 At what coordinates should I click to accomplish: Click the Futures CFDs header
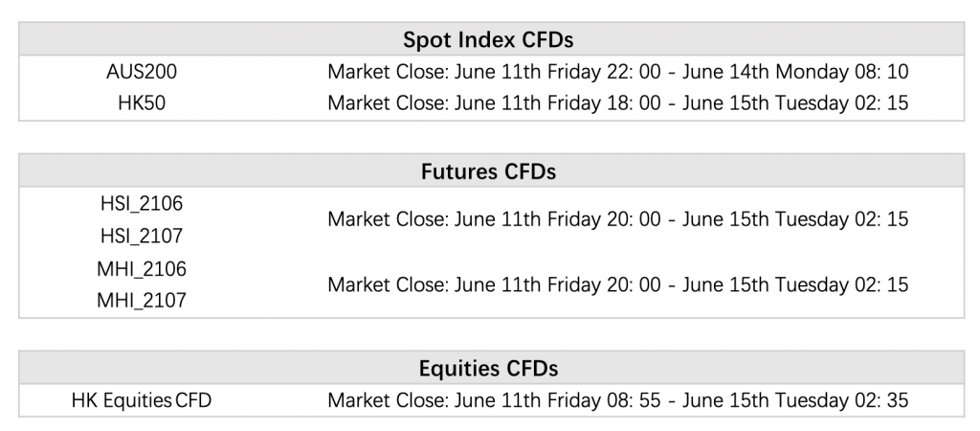click(x=488, y=171)
